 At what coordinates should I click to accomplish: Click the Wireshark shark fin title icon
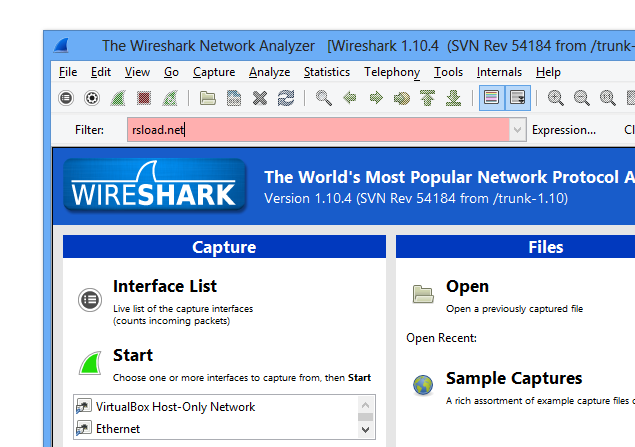pyautogui.click(x=62, y=45)
